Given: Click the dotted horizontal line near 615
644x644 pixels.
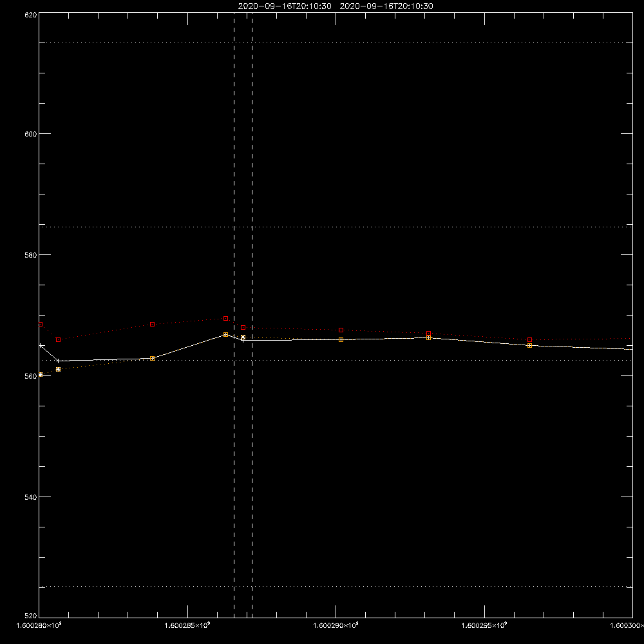Looking at the screenshot, I should click(336, 43).
